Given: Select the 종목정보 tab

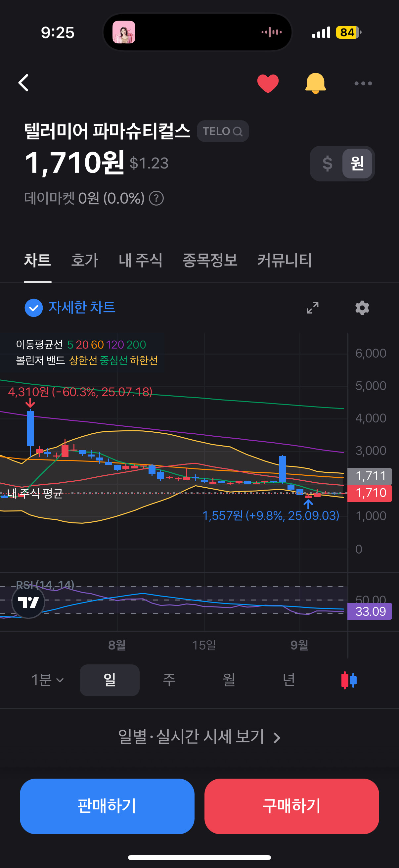Looking at the screenshot, I should [x=210, y=260].
